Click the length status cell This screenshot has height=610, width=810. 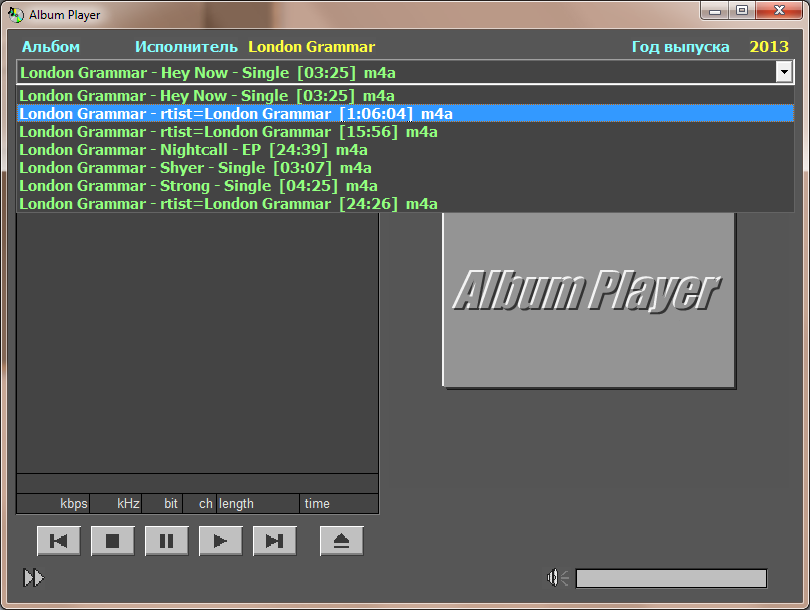pyautogui.click(x=258, y=504)
